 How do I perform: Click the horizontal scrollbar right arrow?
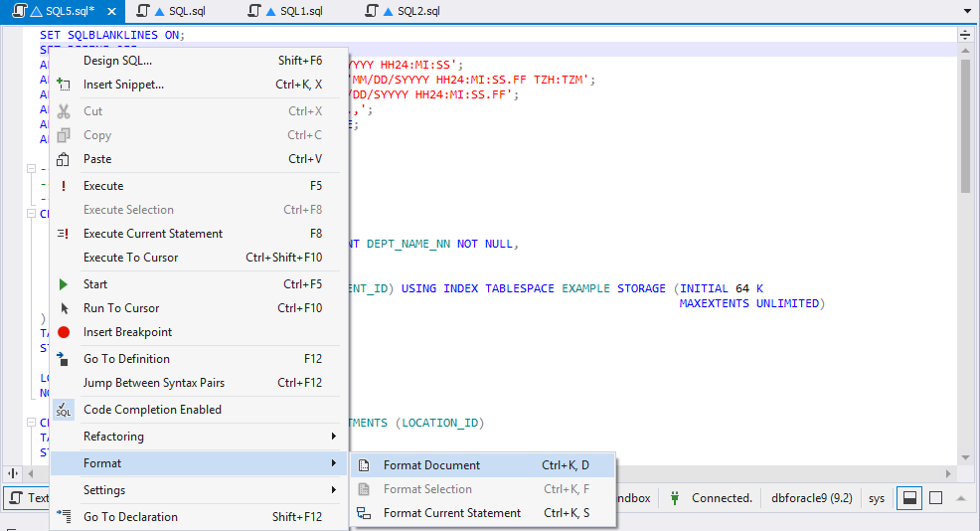[x=948, y=473]
